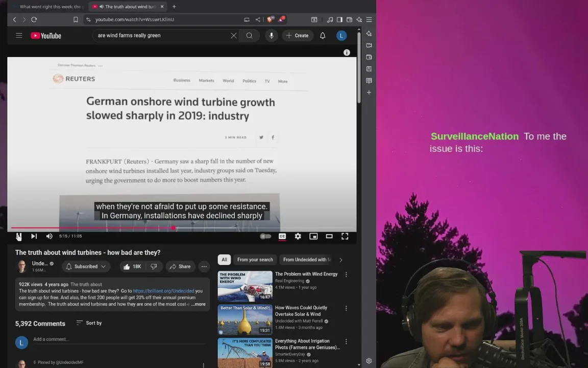Viewport: 588px width, 368px height.
Task: Go back to the previous page
Action: (14, 19)
